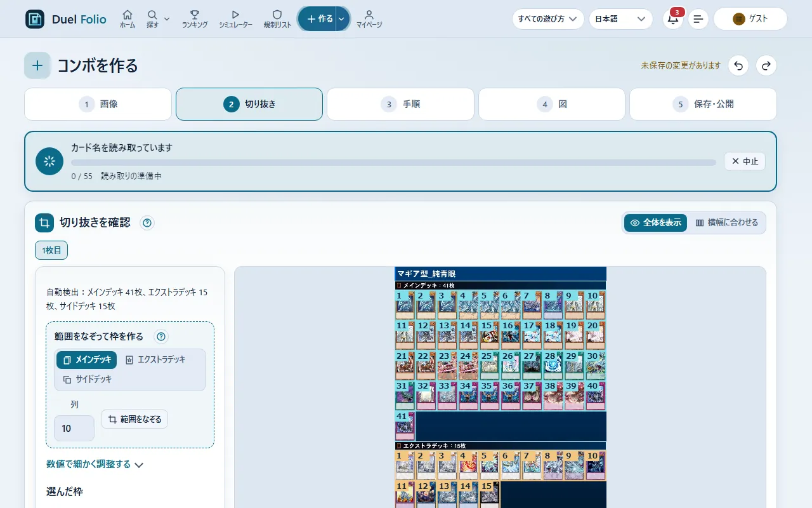This screenshot has height=508, width=812.
Task: Click the undo arrow icon
Action: (x=738, y=65)
